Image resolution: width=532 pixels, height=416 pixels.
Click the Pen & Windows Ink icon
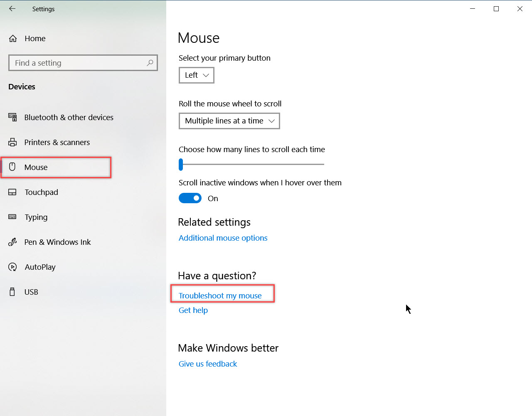pos(12,242)
